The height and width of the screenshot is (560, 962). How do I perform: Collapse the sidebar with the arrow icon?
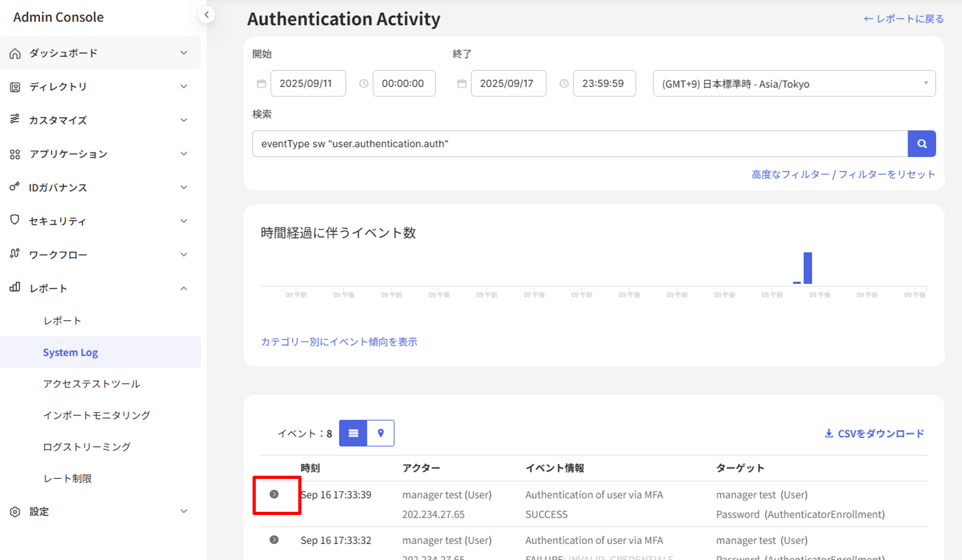tap(206, 15)
